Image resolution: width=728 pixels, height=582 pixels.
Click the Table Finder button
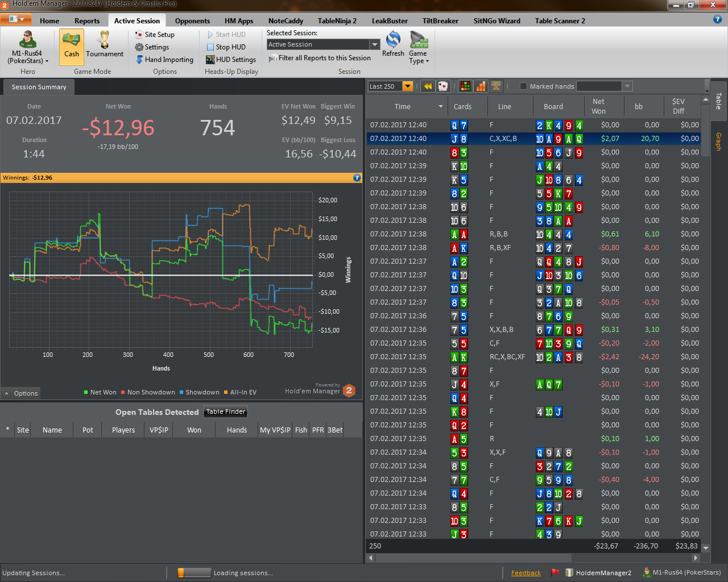226,412
